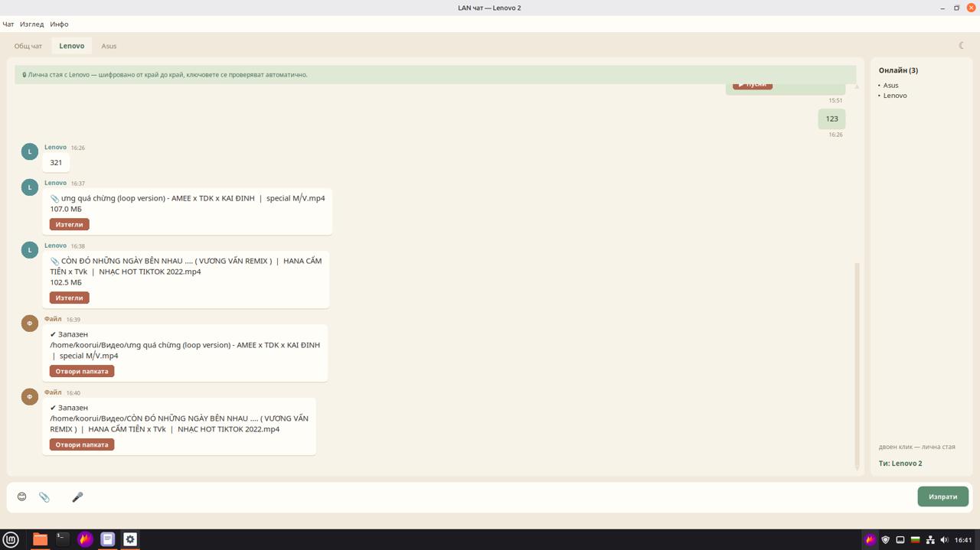Download the 107.0 МБ file with Изтегли

click(x=70, y=224)
